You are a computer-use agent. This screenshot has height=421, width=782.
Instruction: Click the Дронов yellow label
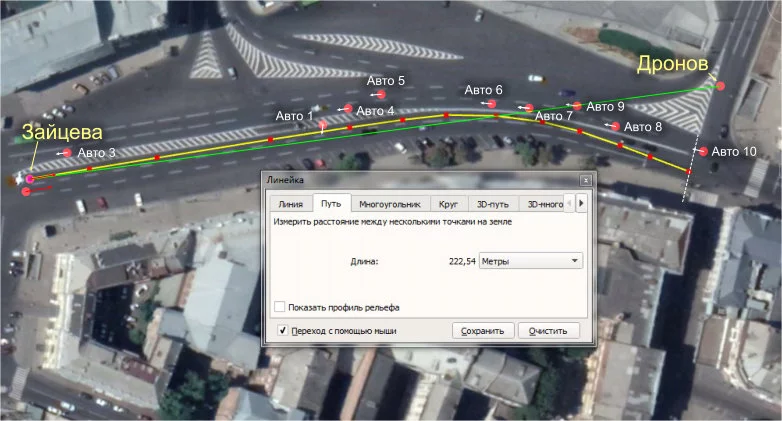click(x=673, y=64)
